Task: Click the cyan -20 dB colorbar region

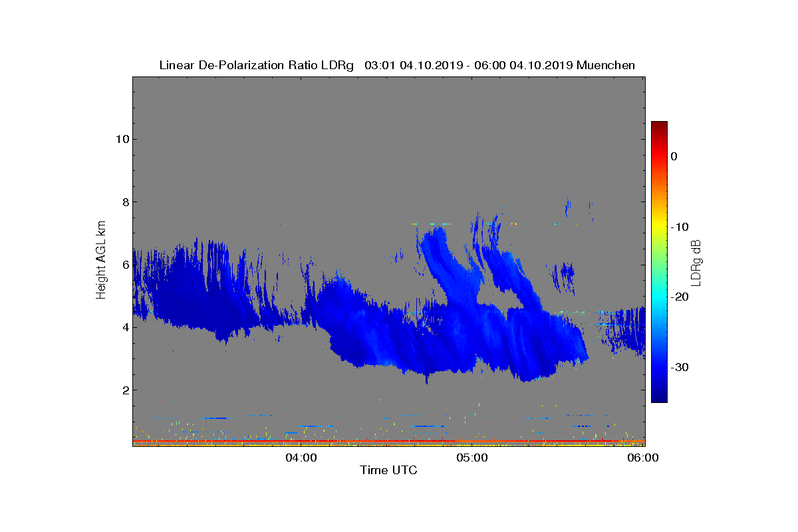Action: click(x=659, y=297)
